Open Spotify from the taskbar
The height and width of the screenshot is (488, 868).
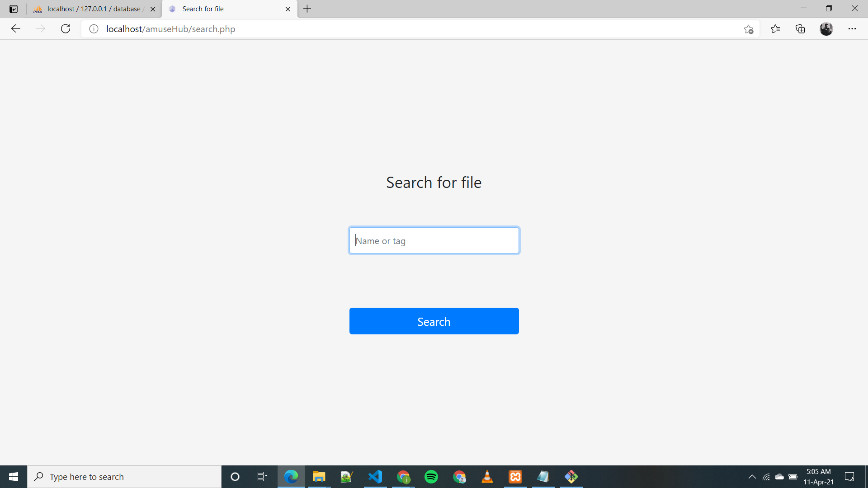click(431, 477)
